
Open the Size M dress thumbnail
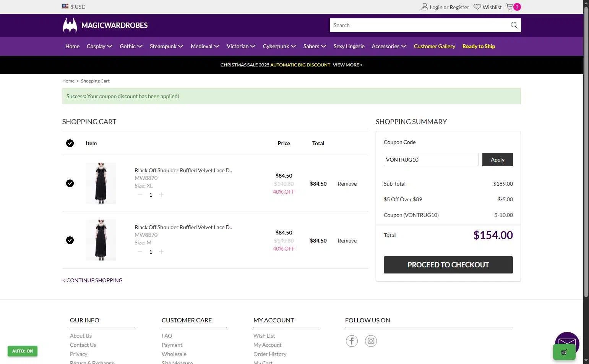pyautogui.click(x=101, y=240)
